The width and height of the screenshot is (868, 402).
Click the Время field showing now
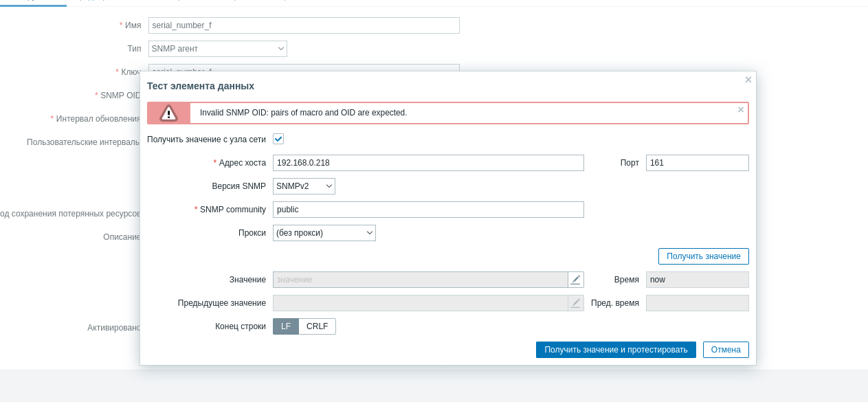(697, 280)
